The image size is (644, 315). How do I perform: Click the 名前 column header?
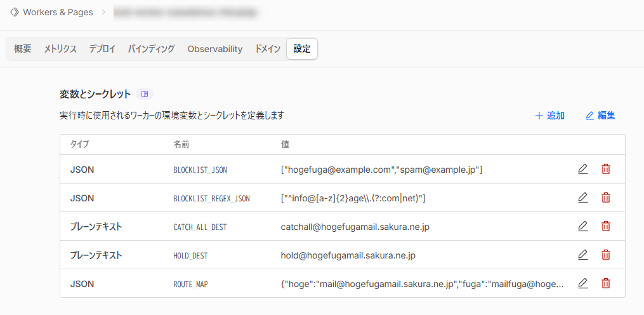coord(181,144)
